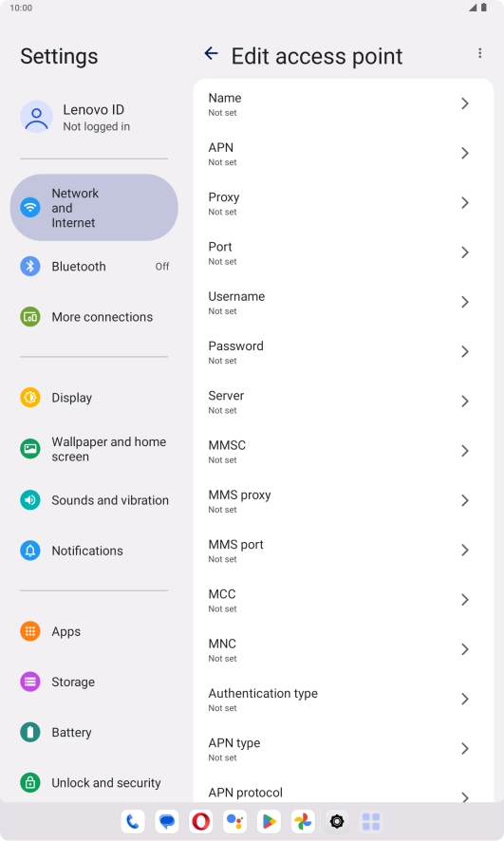Viewport: 504px width, 841px height.
Task: Expand the APN type chevron
Action: (465, 749)
